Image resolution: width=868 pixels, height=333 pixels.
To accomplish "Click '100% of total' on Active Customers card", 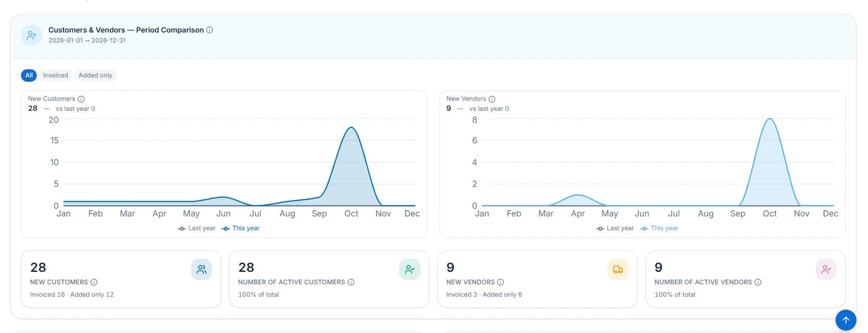I will click(x=259, y=295).
